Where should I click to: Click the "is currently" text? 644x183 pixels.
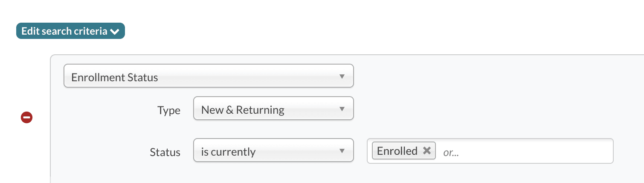tap(228, 152)
